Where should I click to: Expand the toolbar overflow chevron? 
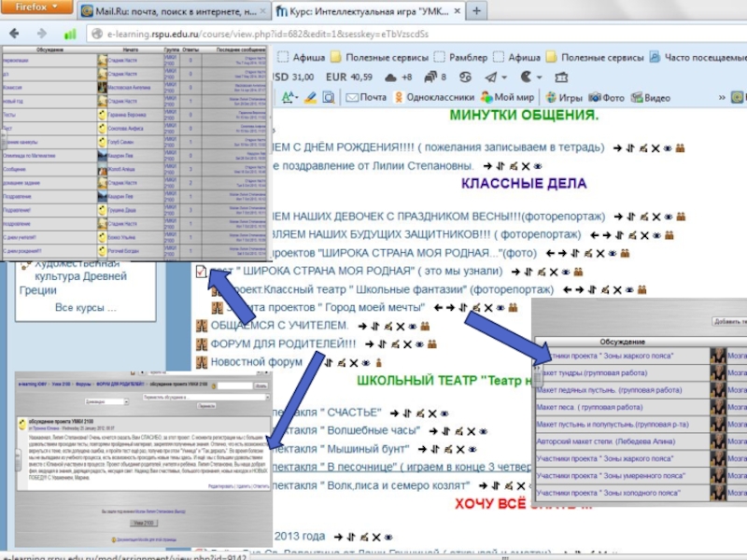point(722,98)
